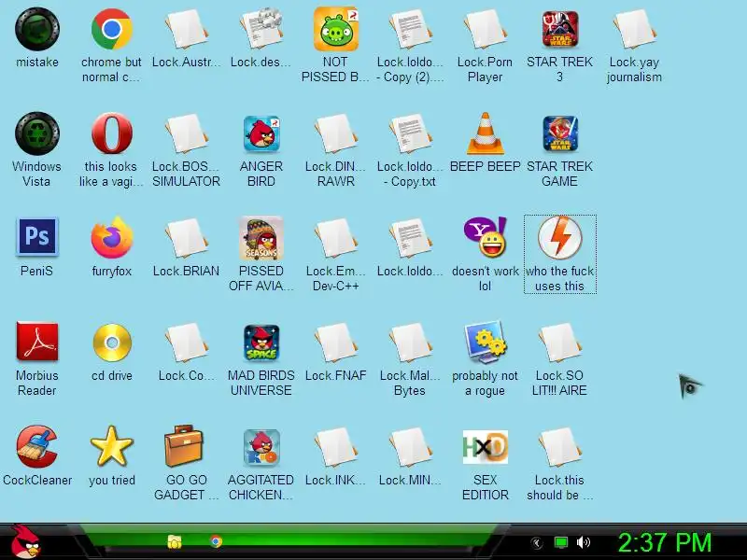Open the Yahoo Messenger 'doesn't work lol' icon
This screenshot has height=560, width=747.
click(x=485, y=237)
